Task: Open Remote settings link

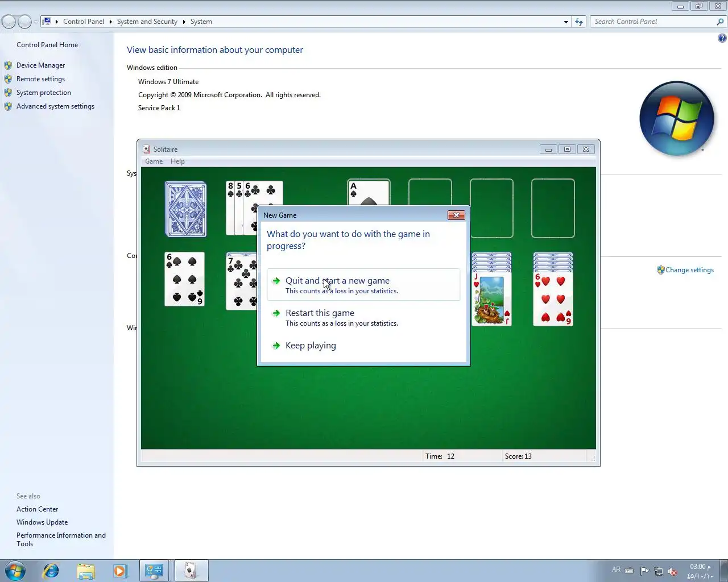Action: click(x=40, y=79)
